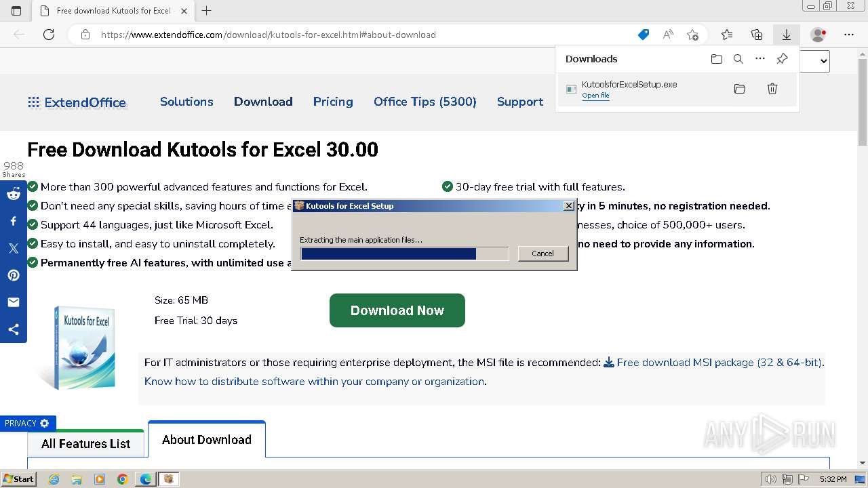Screen dimensions: 868x488
Task: Open the Collections icon
Action: [x=757, y=35]
